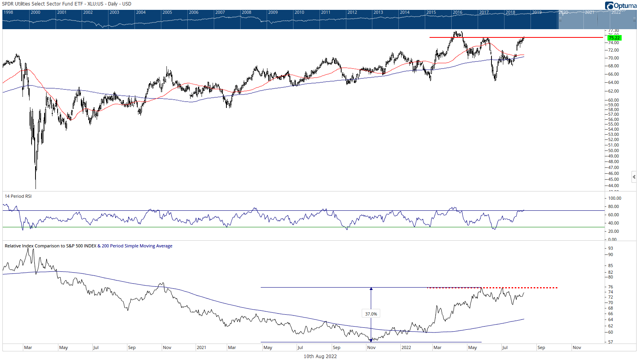
Task: Click the Mar label at the date axis start
Action: 28,347
